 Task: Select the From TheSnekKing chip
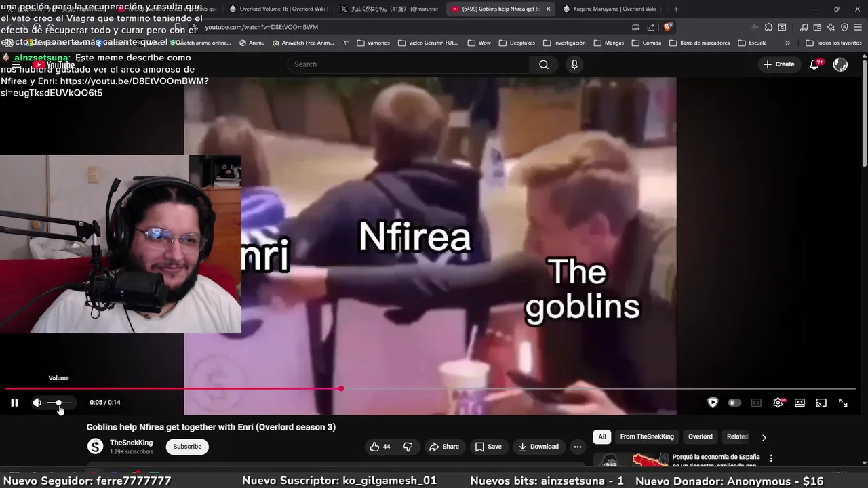[x=647, y=436]
